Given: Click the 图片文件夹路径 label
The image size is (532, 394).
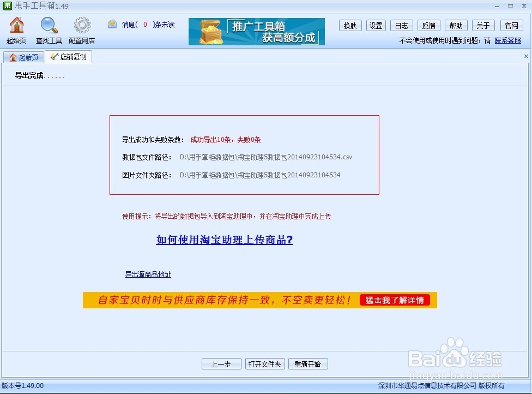Looking at the screenshot, I should click(x=147, y=175).
